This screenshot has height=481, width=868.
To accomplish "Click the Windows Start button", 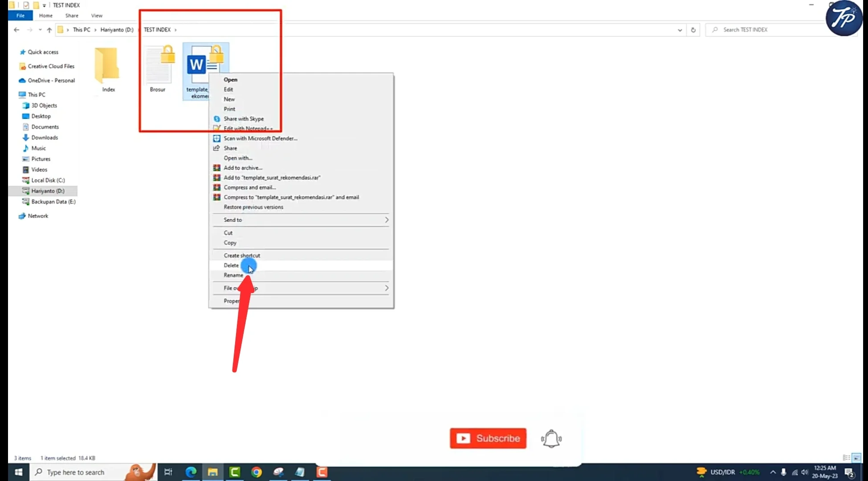I will (18, 472).
